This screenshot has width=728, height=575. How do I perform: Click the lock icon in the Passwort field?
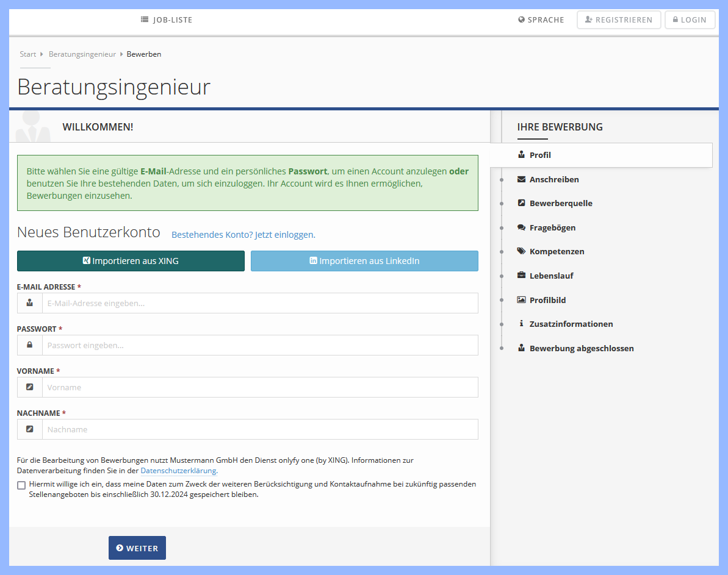point(29,345)
